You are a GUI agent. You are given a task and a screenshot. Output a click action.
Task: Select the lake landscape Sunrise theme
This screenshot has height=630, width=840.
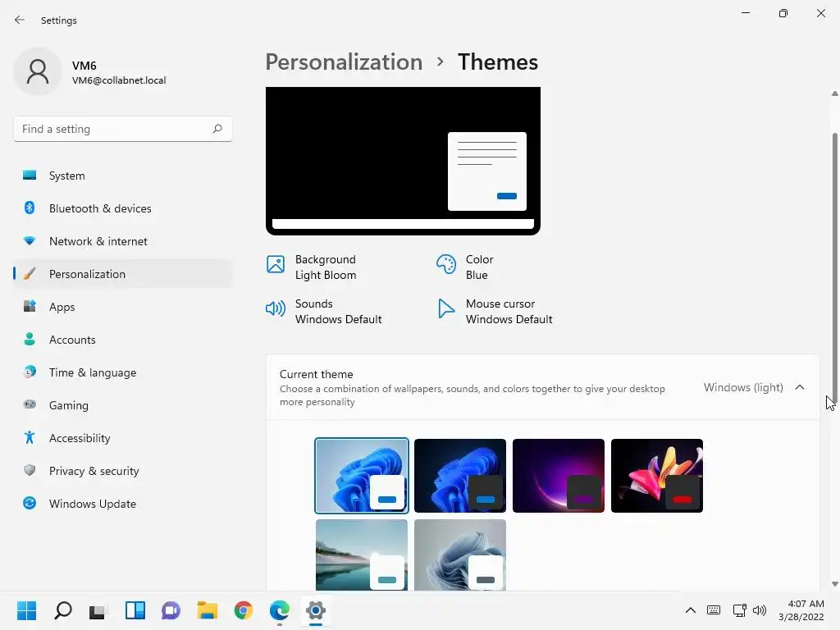362,555
